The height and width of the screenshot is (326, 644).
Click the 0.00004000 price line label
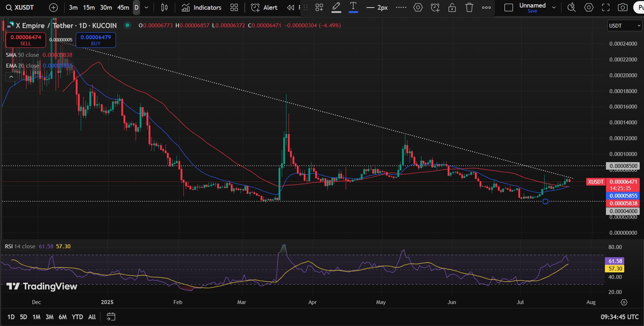point(623,211)
